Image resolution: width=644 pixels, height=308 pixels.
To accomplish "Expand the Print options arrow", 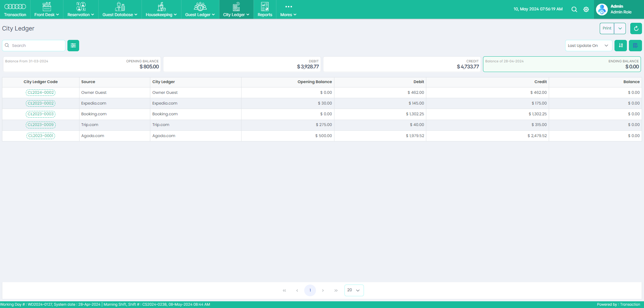I will (x=620, y=28).
